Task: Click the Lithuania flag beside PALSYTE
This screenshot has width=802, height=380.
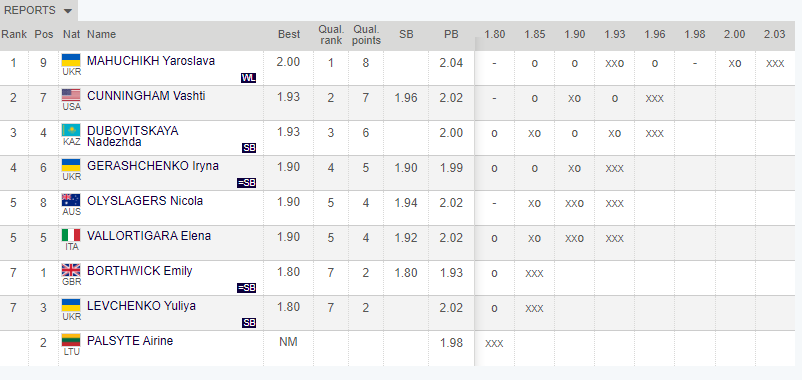Action: tap(71, 340)
